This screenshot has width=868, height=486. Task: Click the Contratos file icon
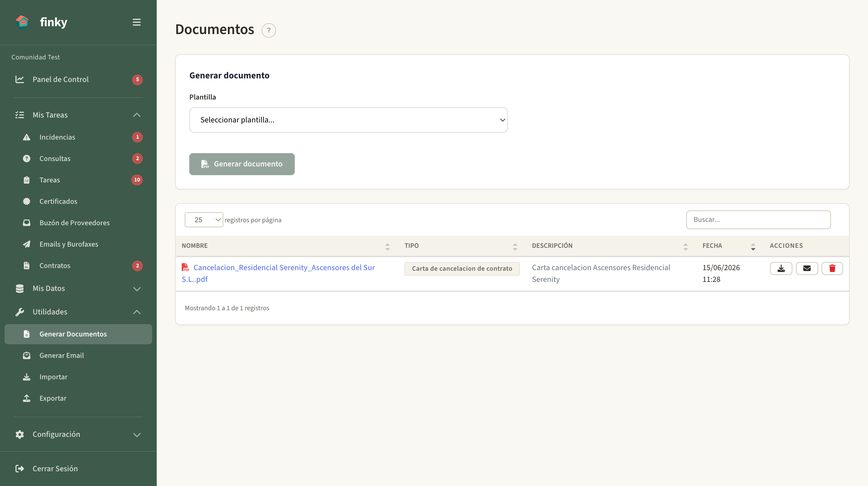coord(27,266)
